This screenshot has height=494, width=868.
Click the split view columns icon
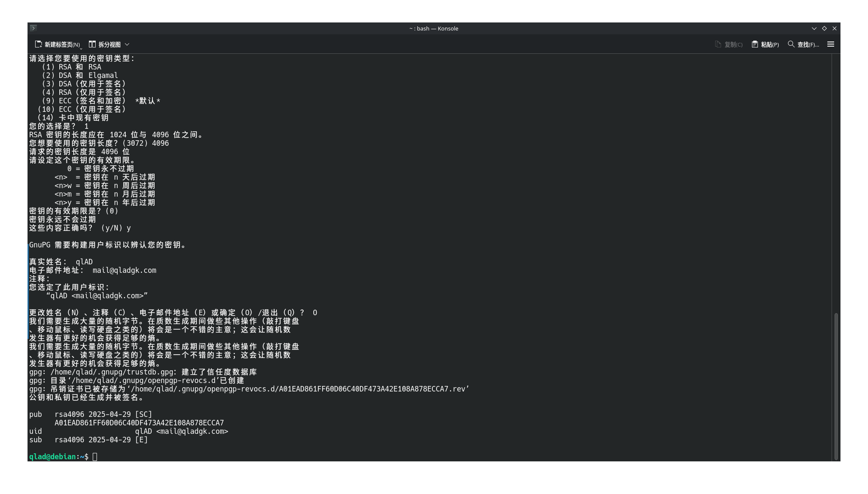tap(92, 44)
